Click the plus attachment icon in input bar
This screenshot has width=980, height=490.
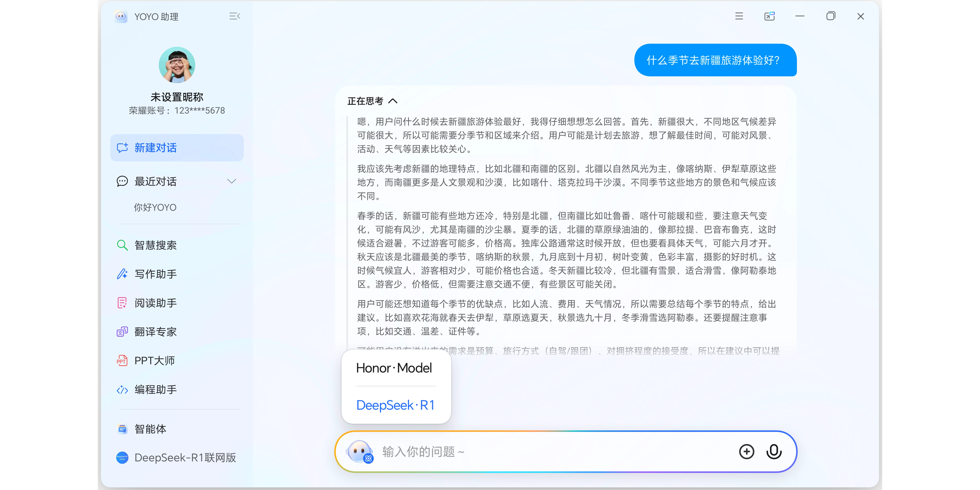coord(746,452)
